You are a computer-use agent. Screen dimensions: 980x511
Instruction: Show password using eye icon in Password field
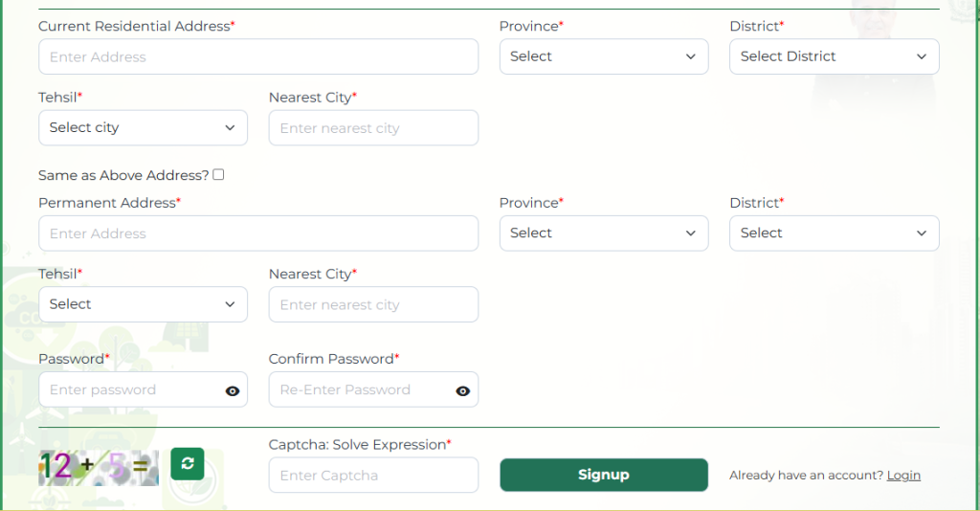(233, 390)
